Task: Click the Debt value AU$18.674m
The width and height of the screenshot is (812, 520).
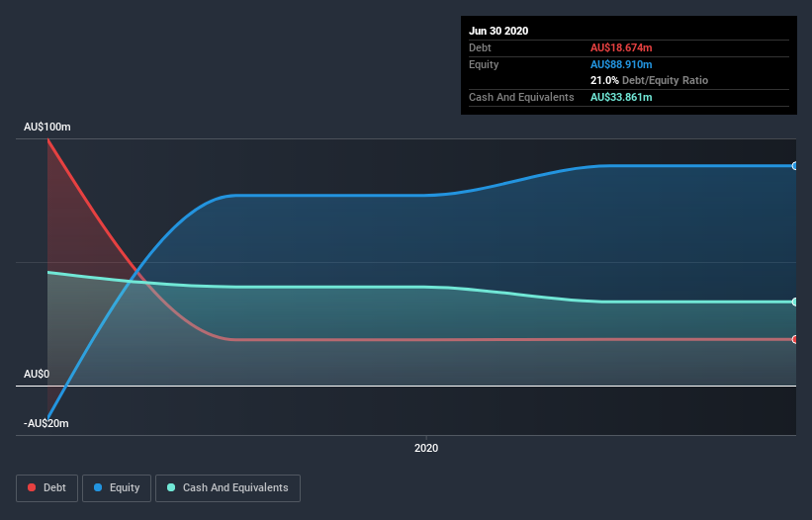Action: tap(621, 47)
